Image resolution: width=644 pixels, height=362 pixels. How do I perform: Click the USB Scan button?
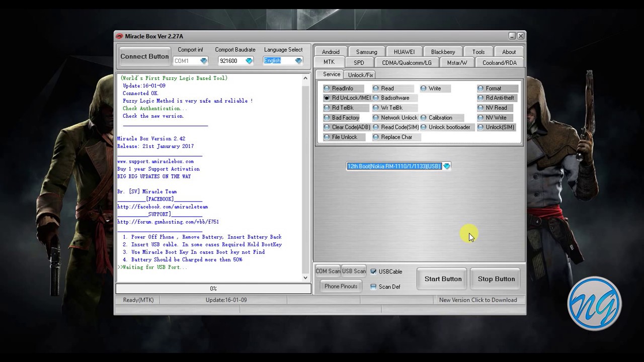[x=354, y=271]
